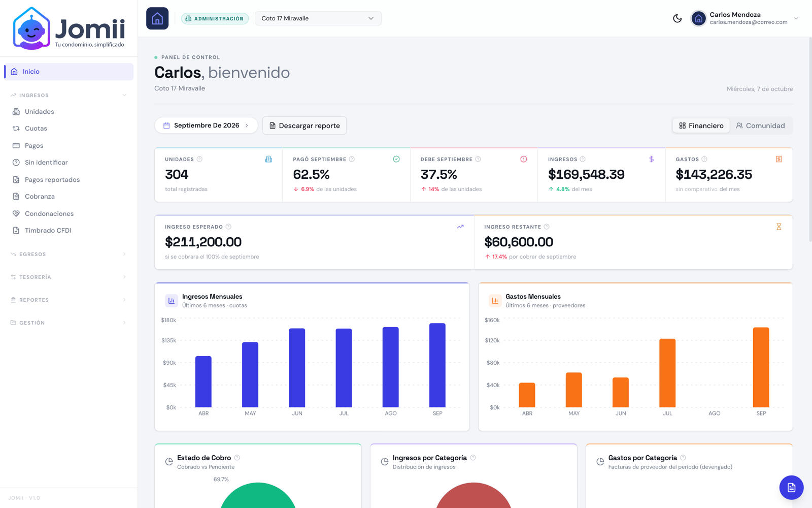Click the SEP bar in Ingresos Mensuales chart
The height and width of the screenshot is (508, 812).
437,365
